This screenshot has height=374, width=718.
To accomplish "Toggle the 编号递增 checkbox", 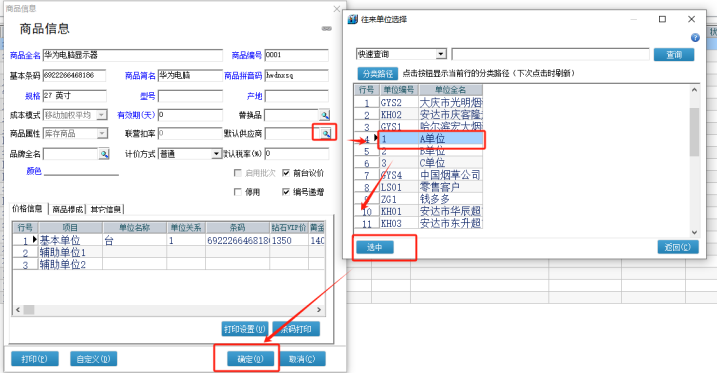I will 286,192.
